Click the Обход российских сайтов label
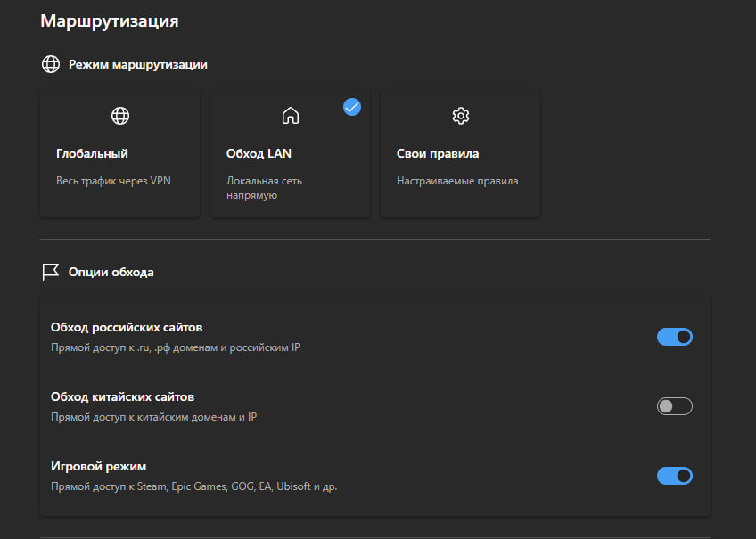Image resolution: width=756 pixels, height=539 pixels. pos(127,327)
